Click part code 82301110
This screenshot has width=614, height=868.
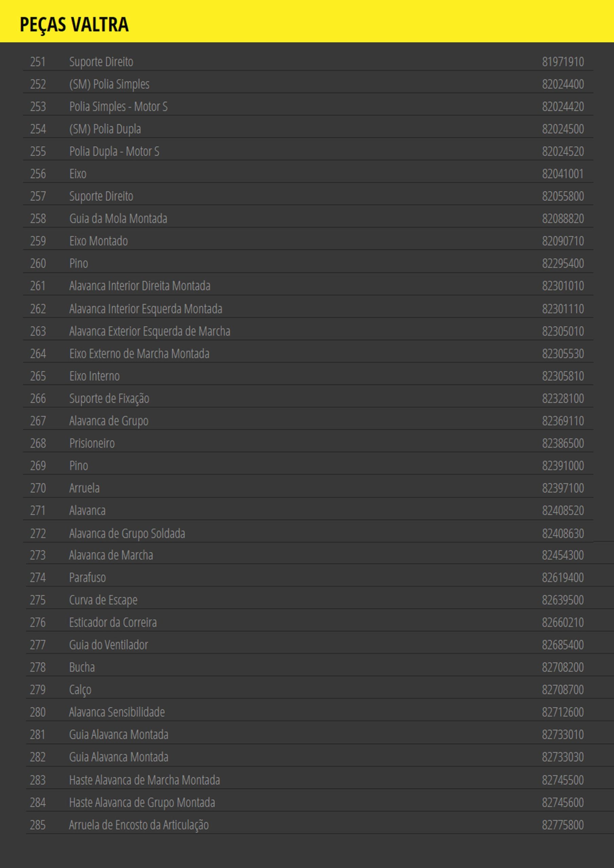coord(563,309)
